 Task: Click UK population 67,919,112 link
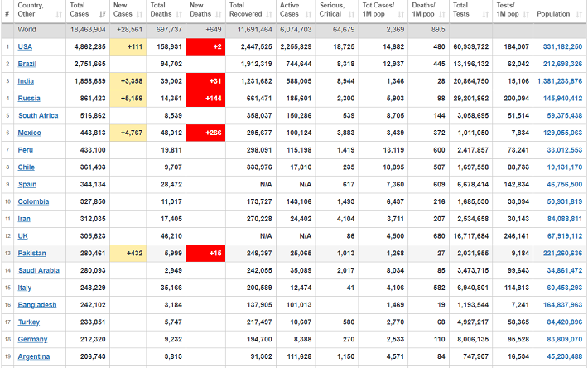564,236
